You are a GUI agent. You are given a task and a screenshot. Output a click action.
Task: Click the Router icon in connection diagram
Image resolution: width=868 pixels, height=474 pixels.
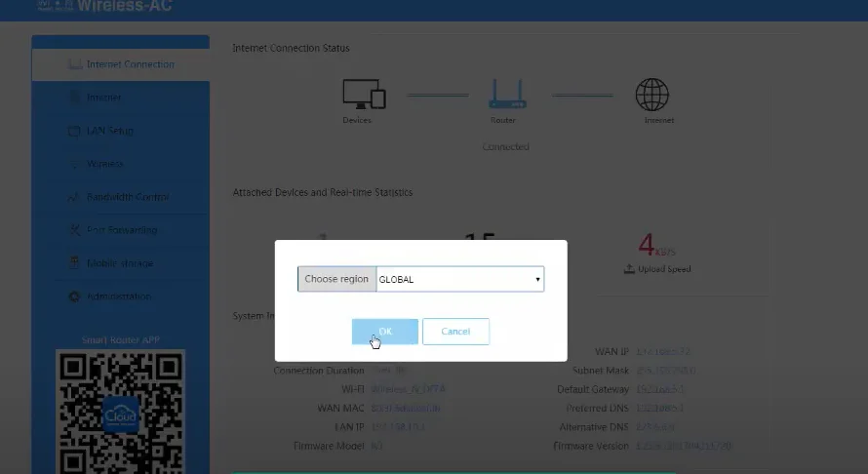pyautogui.click(x=507, y=95)
